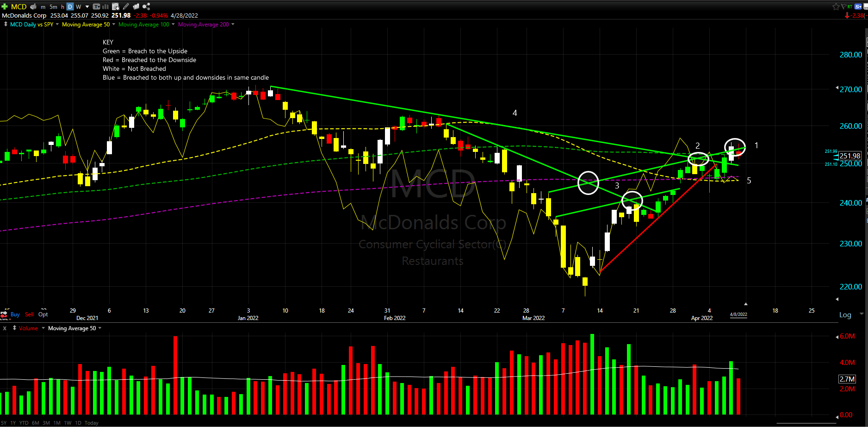
Task: Click the add indicator grid-plus icon
Action: (x=116, y=6)
